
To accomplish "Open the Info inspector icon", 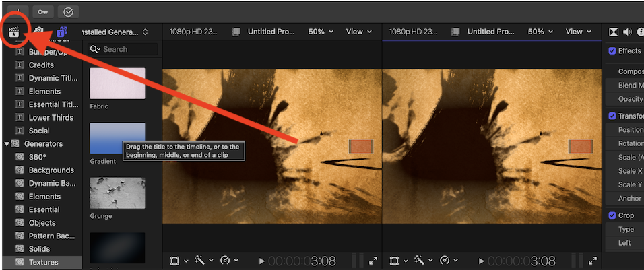I will (x=640, y=32).
